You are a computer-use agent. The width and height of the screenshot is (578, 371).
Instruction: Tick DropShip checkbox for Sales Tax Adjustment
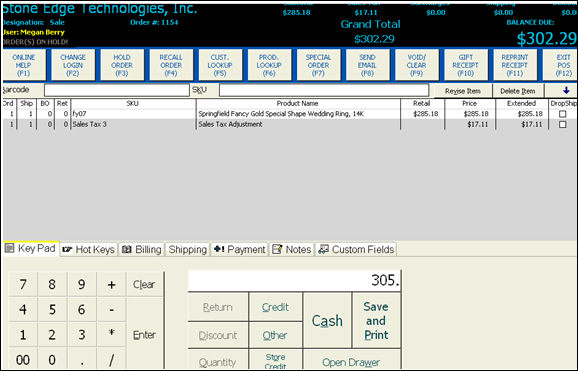point(563,125)
